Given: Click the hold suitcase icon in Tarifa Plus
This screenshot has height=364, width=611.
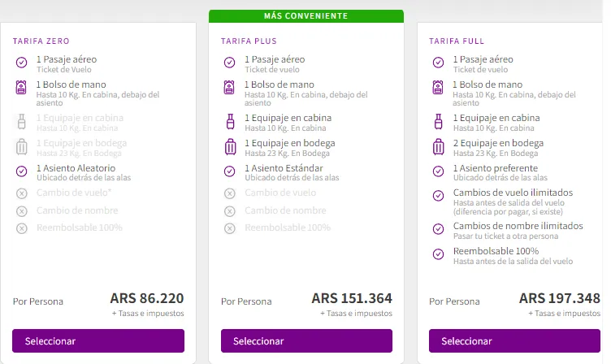Looking at the screenshot, I should [229, 147].
